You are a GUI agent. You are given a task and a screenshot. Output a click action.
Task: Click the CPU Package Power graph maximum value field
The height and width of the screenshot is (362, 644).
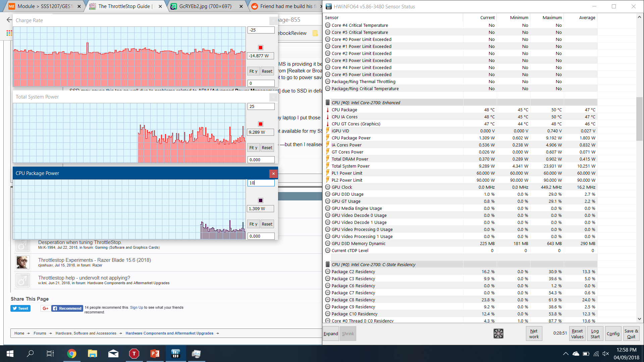(261, 183)
